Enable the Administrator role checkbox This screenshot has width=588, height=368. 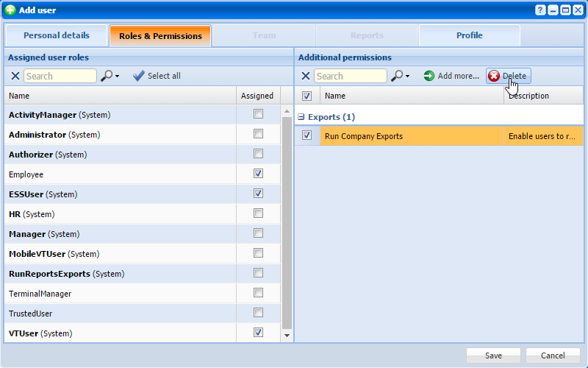[x=258, y=134]
